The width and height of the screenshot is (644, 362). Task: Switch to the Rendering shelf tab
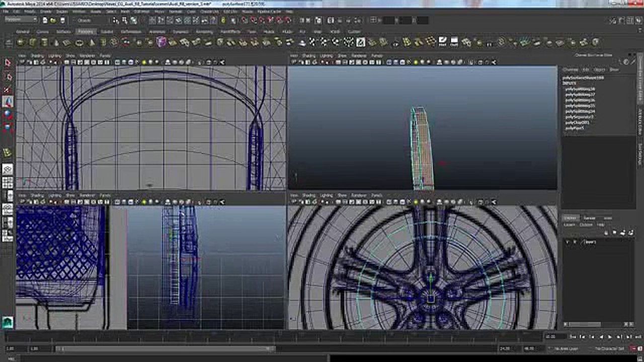[x=204, y=31]
